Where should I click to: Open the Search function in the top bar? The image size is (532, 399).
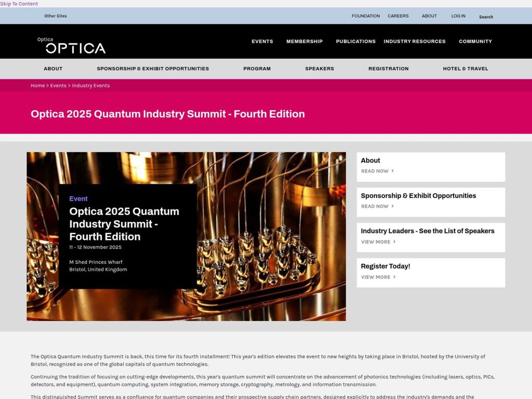[x=486, y=17]
